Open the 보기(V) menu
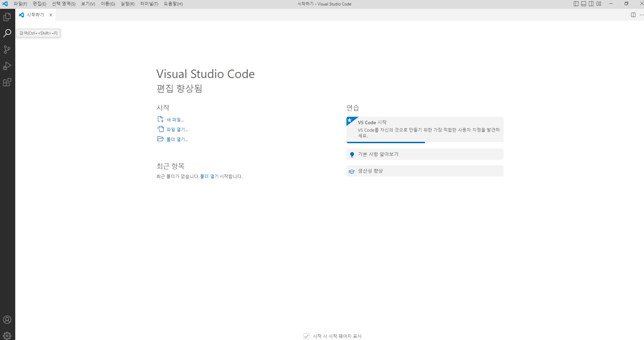The height and width of the screenshot is (340, 644). pyautogui.click(x=88, y=4)
